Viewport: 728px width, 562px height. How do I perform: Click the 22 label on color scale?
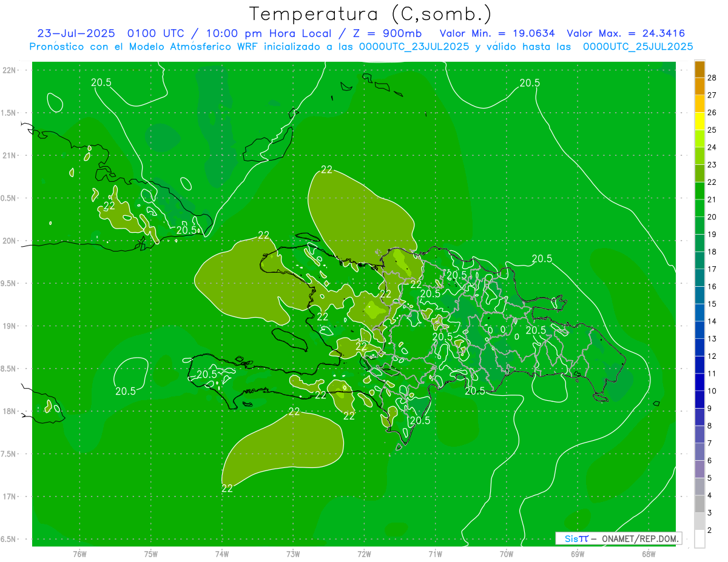tap(712, 182)
